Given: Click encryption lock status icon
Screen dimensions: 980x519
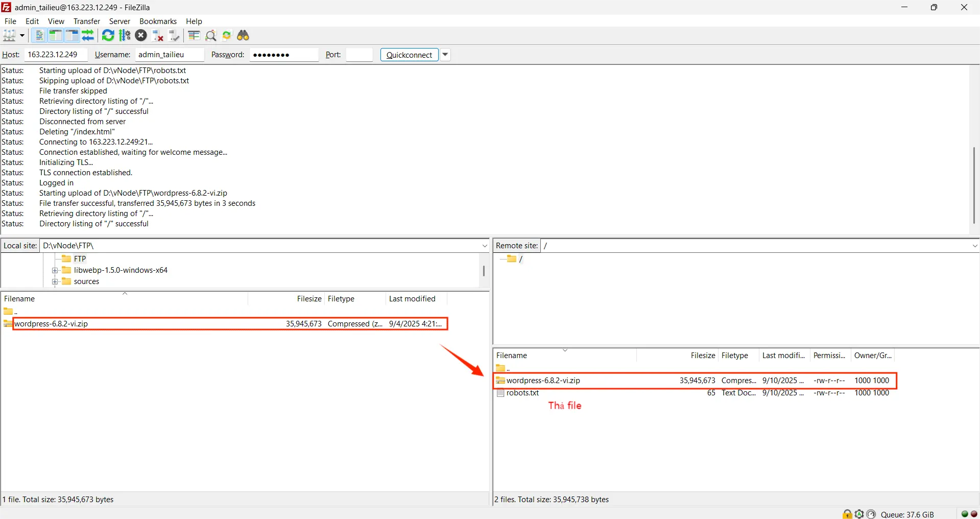Looking at the screenshot, I should click(x=847, y=514).
